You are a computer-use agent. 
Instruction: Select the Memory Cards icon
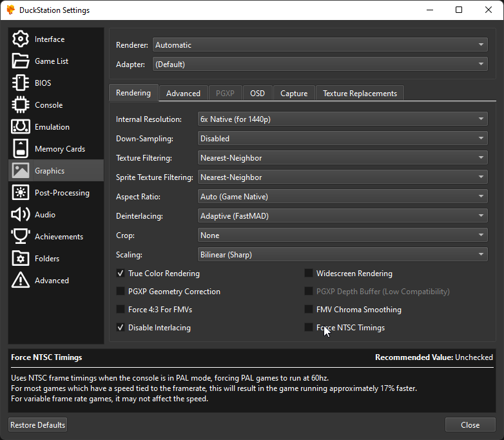tap(21, 148)
